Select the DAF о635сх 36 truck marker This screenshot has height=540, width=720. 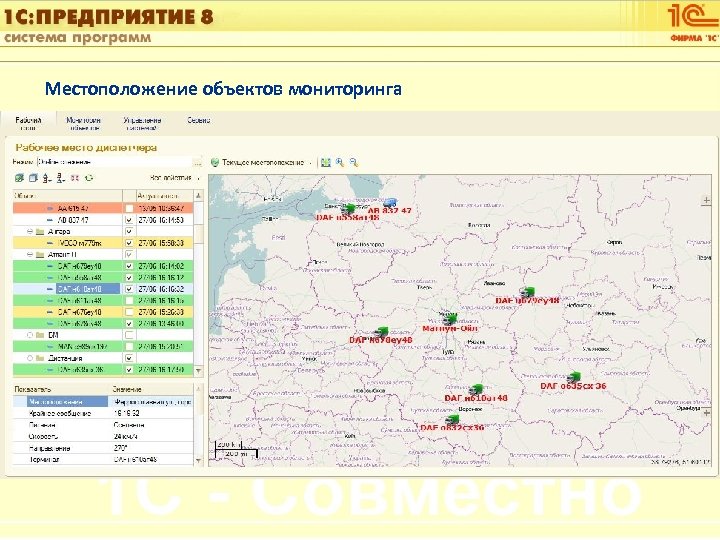coord(574,377)
